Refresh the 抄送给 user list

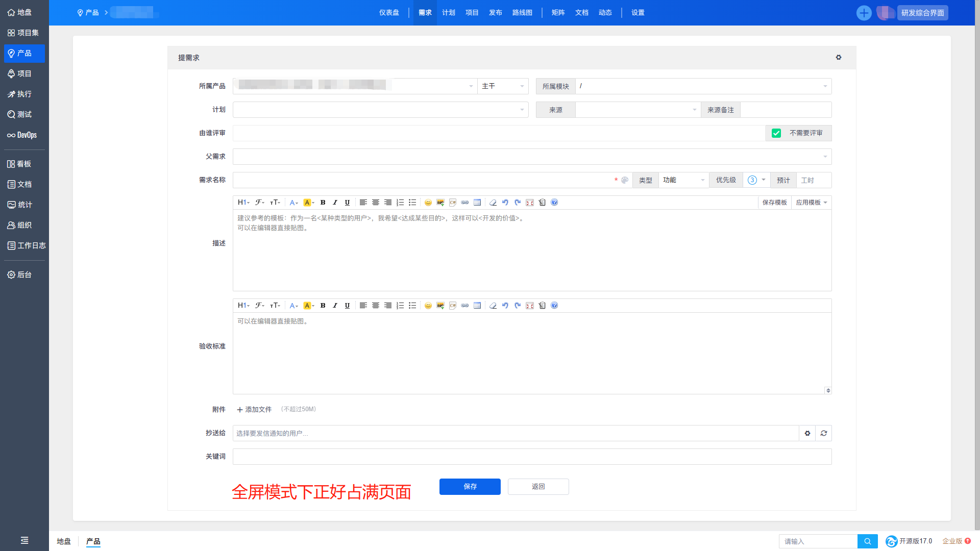[x=823, y=433]
